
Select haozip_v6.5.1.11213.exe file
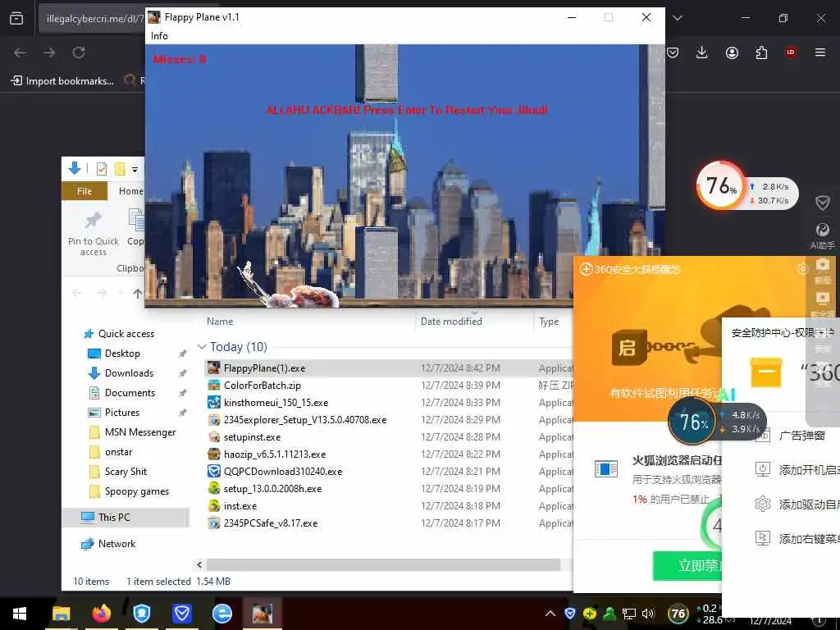[275, 454]
